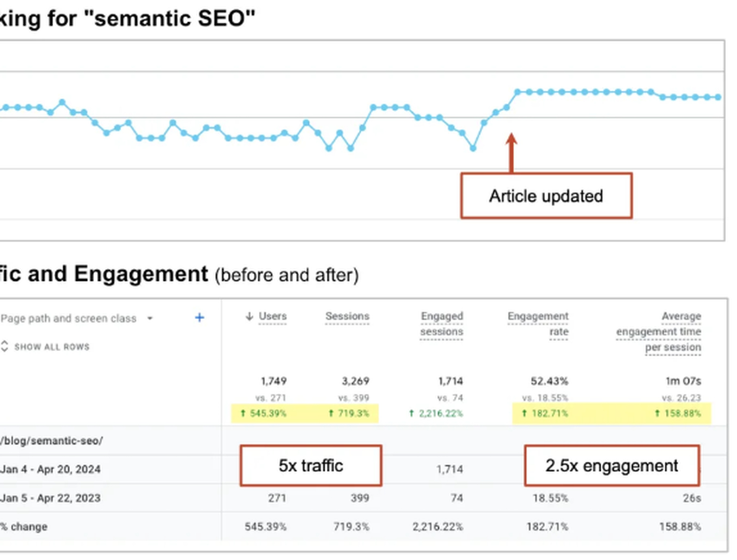Toggle sort order on Engaged sessions column
Viewport: 737px width, 560px height.
coord(442,324)
